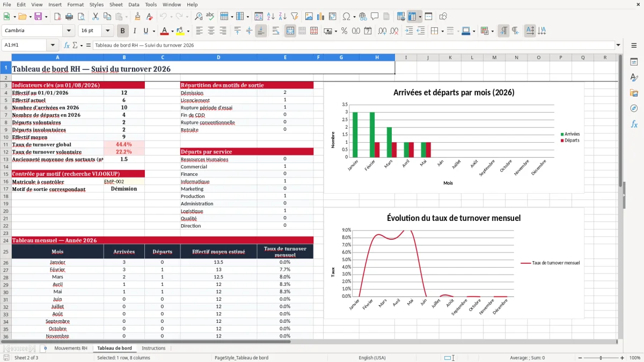Image resolution: width=644 pixels, height=362 pixels.
Task: Toggle Underline formatting
Action: (146, 31)
